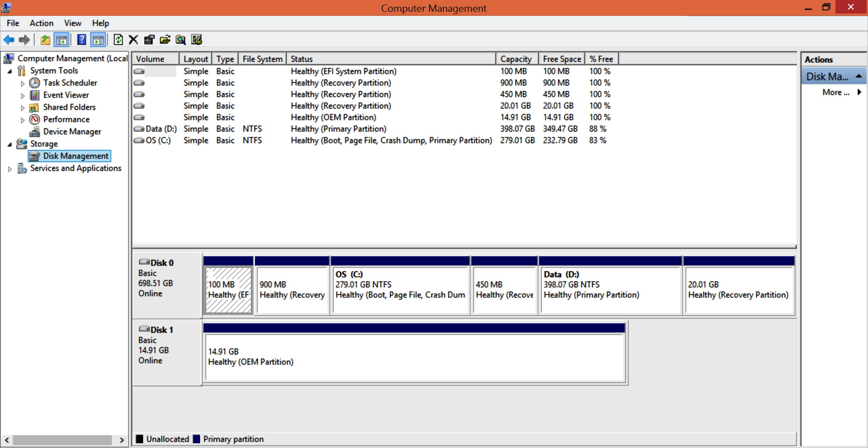
Task: Collapse the Storage tree node
Action: tap(10, 145)
